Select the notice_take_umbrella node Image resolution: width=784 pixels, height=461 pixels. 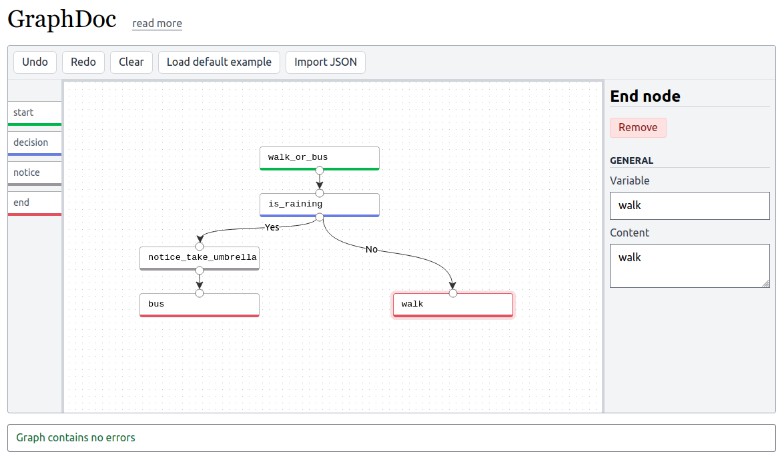tap(199, 257)
